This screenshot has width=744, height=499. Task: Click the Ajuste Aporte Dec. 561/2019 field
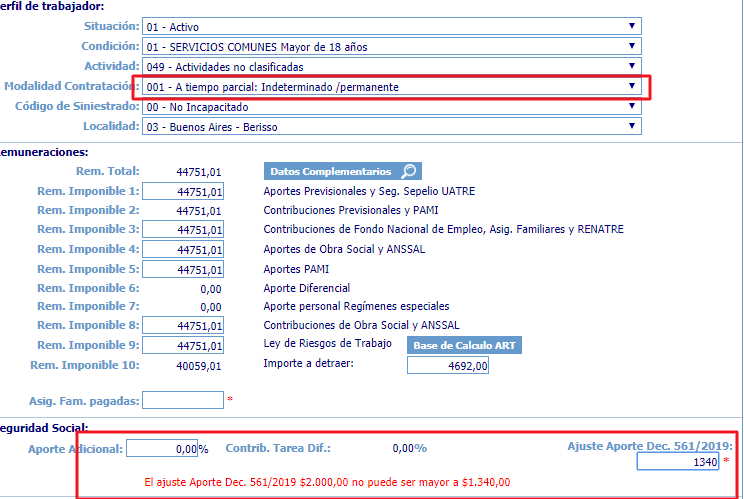[677, 461]
